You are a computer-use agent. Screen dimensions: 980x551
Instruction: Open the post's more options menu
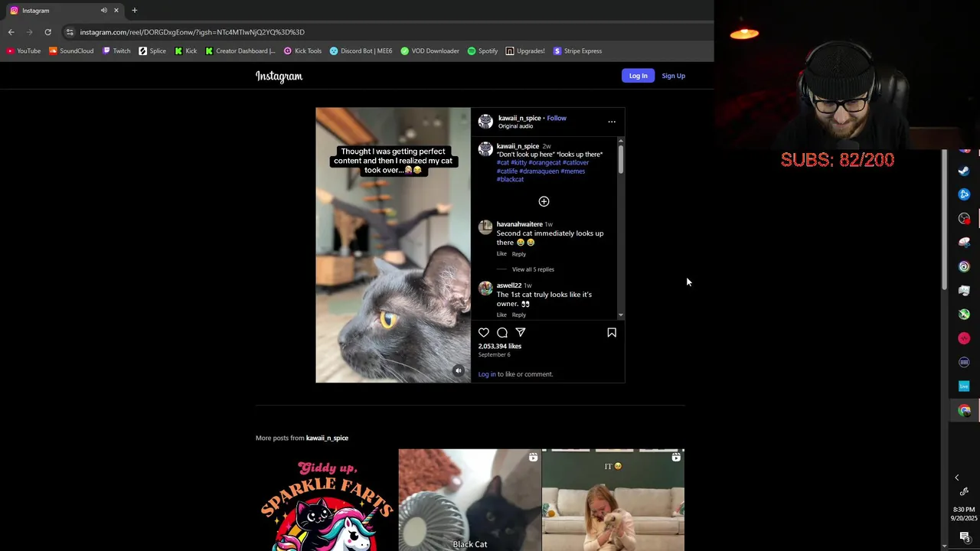coord(612,122)
